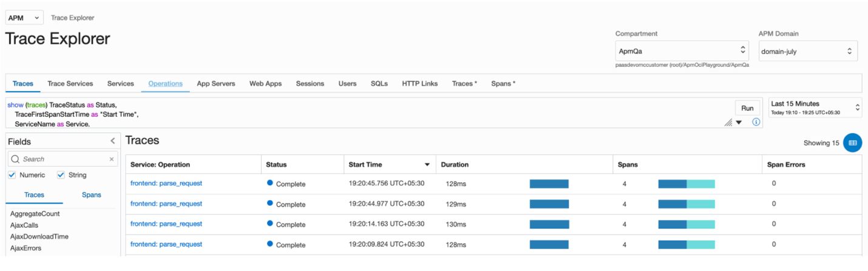The height and width of the screenshot is (271, 868).
Task: Open the Compartment dropdown showing ApmQa
Action: click(682, 51)
